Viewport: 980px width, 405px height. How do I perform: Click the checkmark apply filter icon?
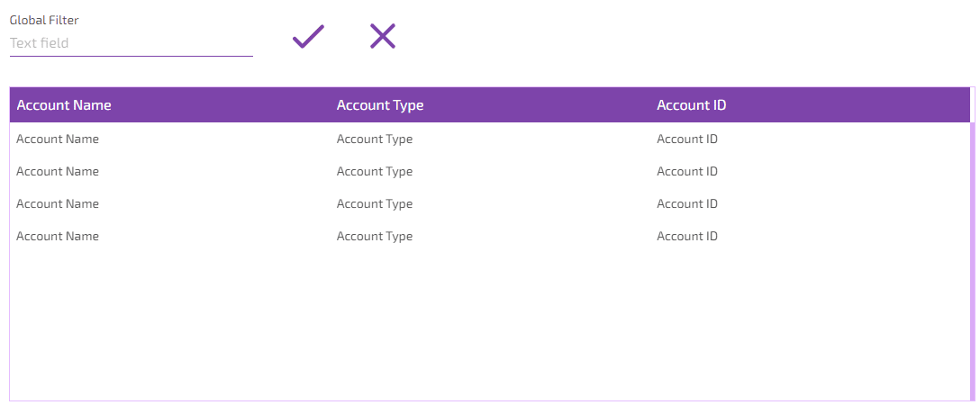308,37
